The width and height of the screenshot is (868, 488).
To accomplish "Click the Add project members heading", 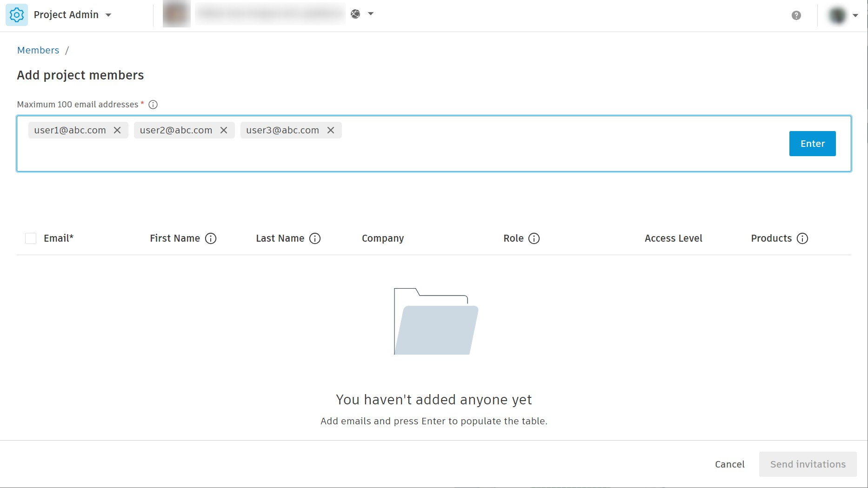I will (80, 75).
